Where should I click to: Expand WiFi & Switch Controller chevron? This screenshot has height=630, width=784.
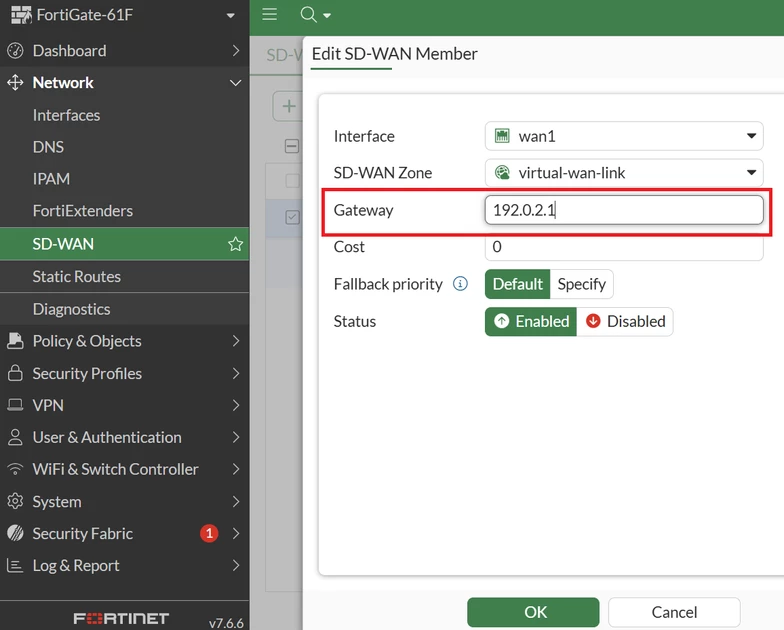point(236,469)
